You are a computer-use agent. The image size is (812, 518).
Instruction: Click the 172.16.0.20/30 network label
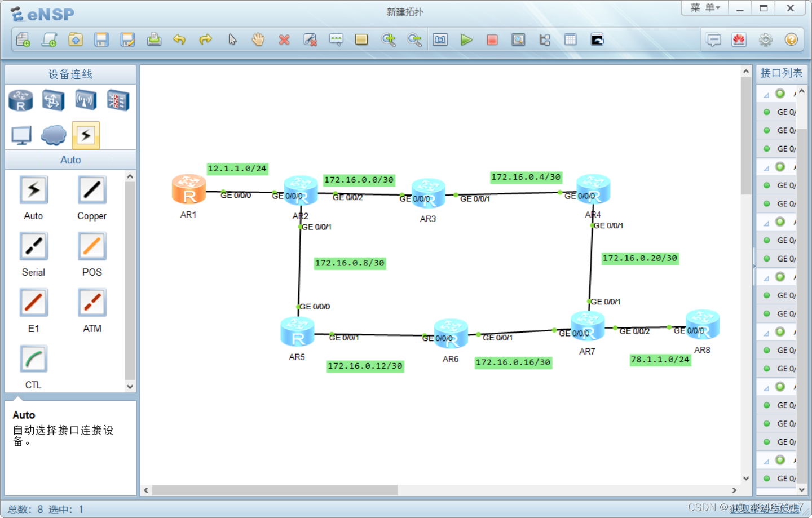click(640, 258)
